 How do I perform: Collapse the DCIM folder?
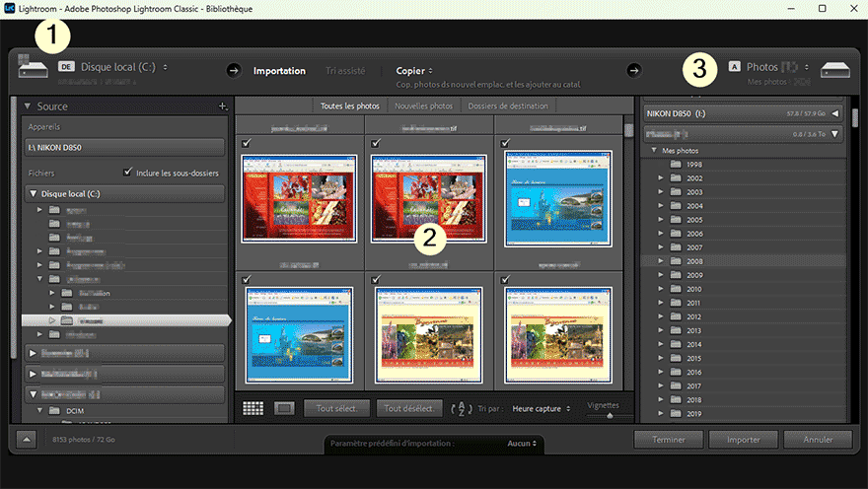click(39, 410)
